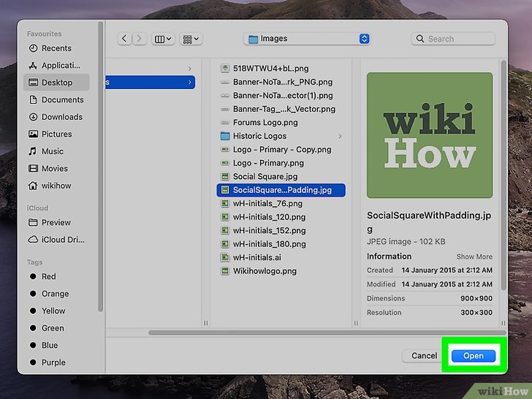Click the Open button
Screen dimensions: 532x399
tap(473, 356)
